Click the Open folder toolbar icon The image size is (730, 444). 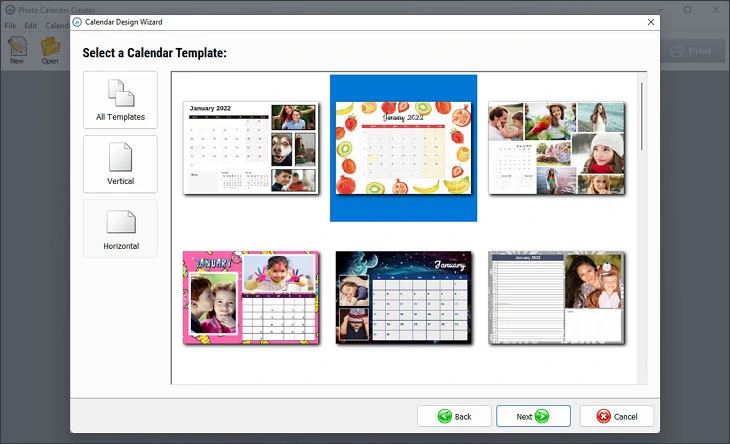[50, 49]
